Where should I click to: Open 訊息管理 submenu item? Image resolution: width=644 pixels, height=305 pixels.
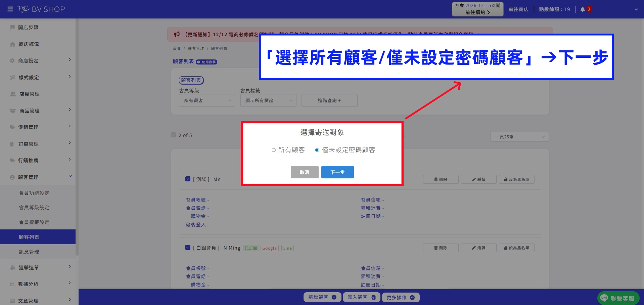[29, 252]
